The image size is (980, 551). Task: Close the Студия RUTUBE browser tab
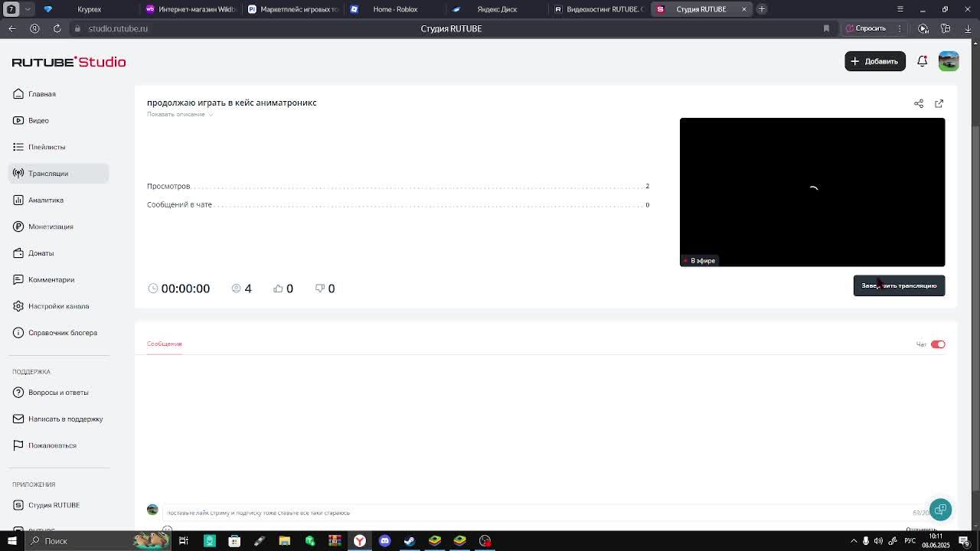pos(743,9)
